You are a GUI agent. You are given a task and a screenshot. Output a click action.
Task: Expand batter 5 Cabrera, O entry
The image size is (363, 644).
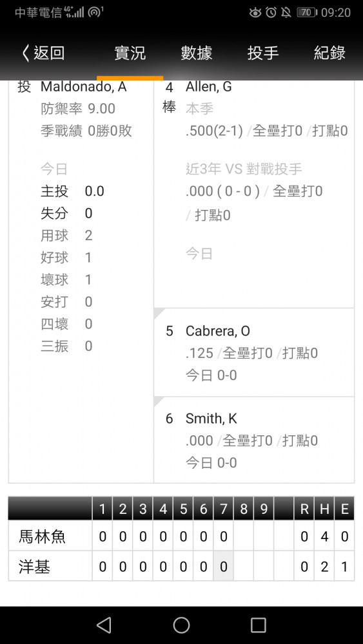[254, 352]
